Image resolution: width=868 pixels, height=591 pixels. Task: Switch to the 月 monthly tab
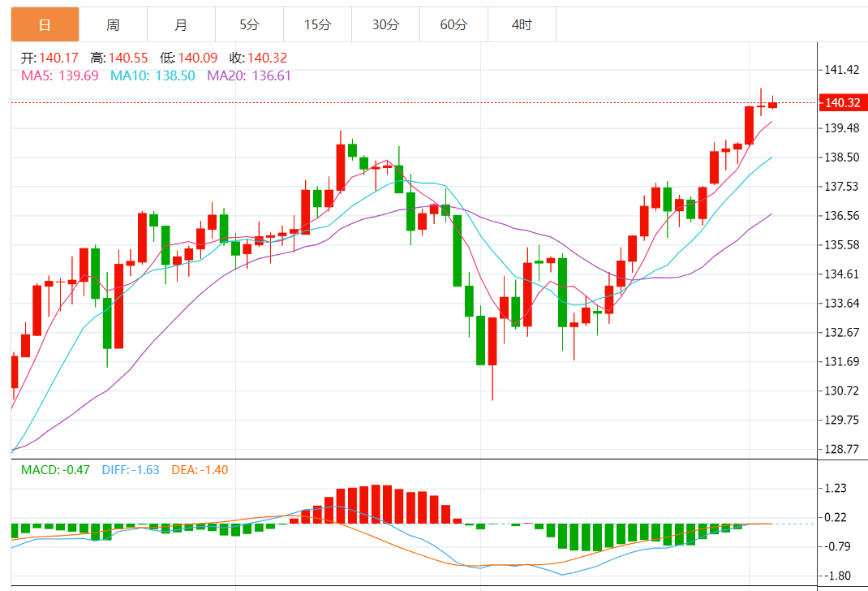[181, 24]
